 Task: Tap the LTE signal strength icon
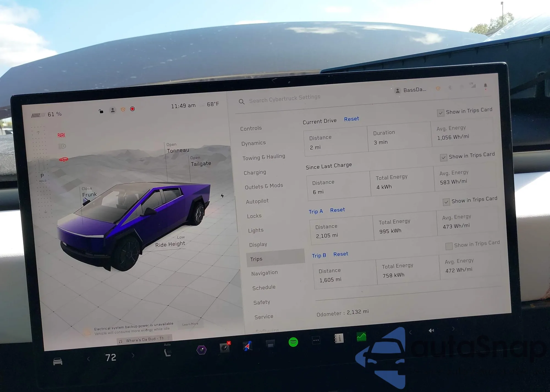pyautogui.click(x=473, y=85)
